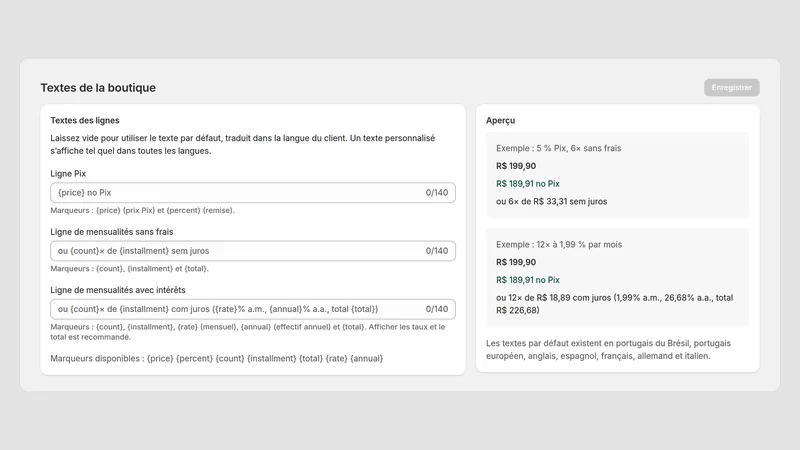Click 'Marqueurs : {count}, {installment} et {total}.' hint
The height and width of the screenshot is (450, 800).
pyautogui.click(x=130, y=269)
